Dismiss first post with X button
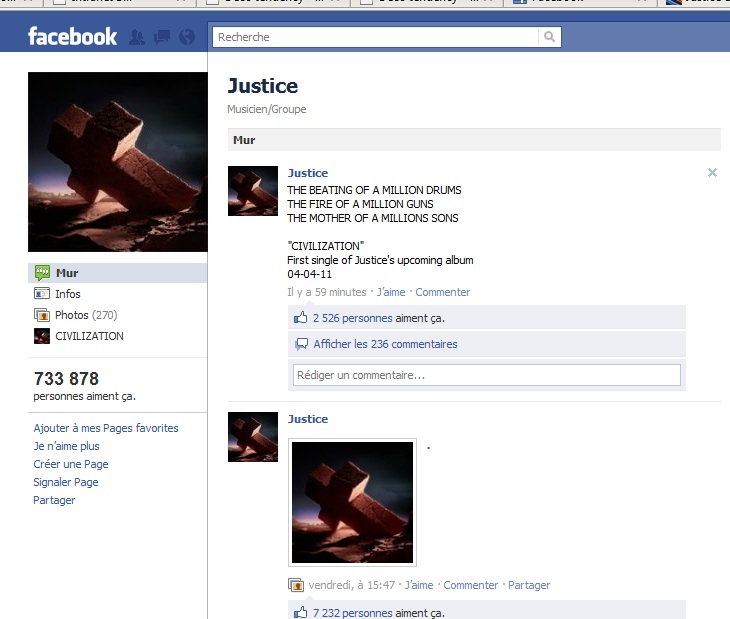 pyautogui.click(x=712, y=173)
